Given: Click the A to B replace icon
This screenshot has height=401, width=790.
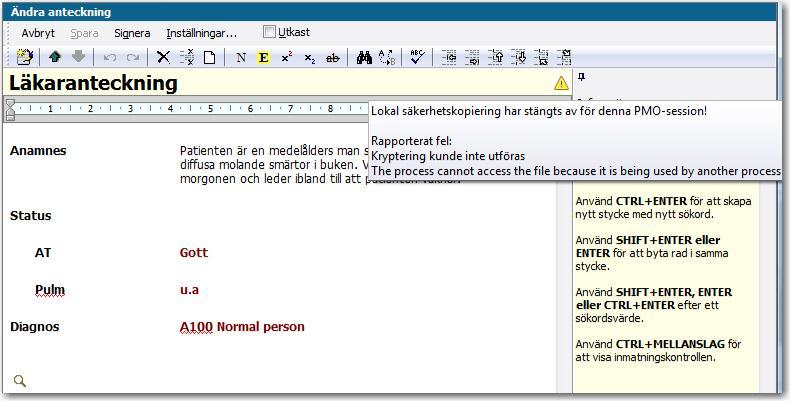Looking at the screenshot, I should (x=387, y=57).
